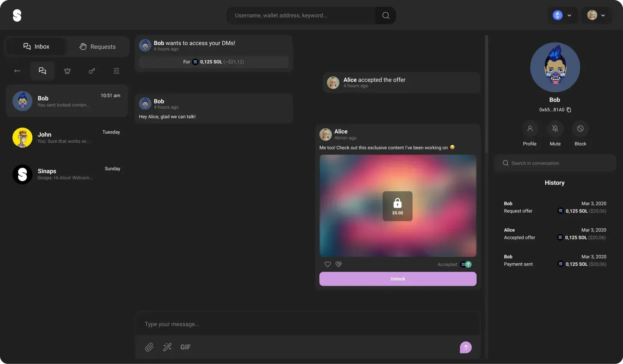Insert a GIF into the message
This screenshot has height=364, width=623.
185,347
